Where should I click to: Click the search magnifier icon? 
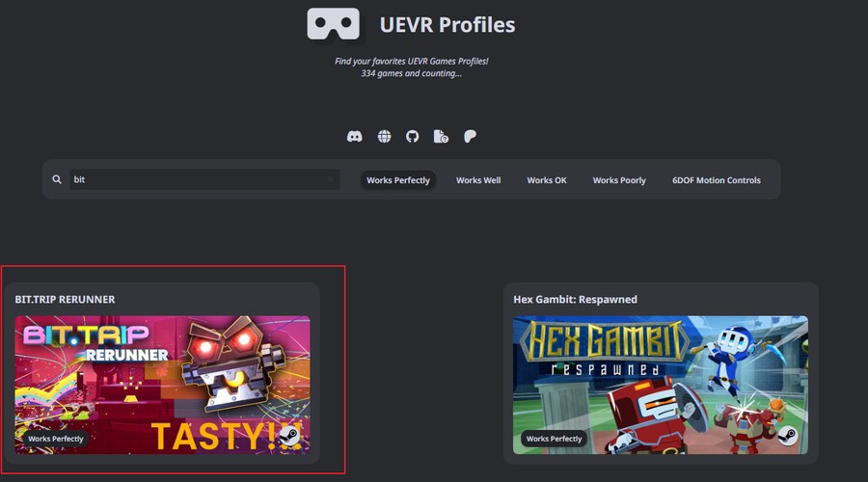57,179
